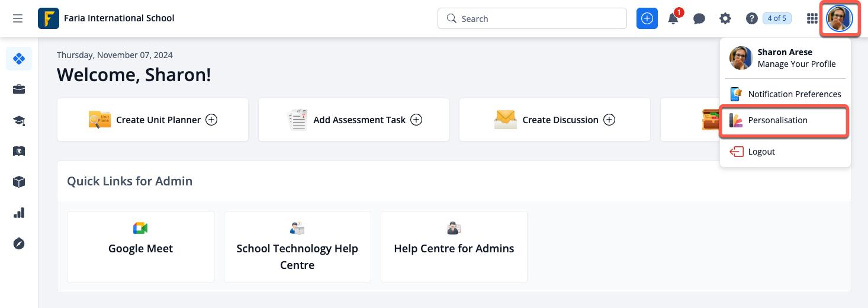Open the graduation cap sidebar icon
868x308 pixels.
[x=19, y=121]
